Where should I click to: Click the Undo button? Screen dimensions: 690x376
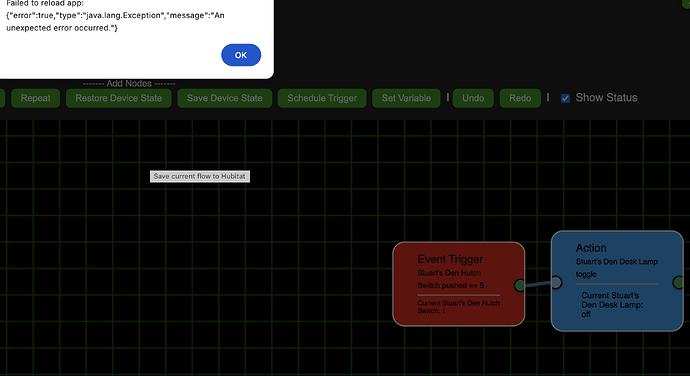pyautogui.click(x=473, y=98)
